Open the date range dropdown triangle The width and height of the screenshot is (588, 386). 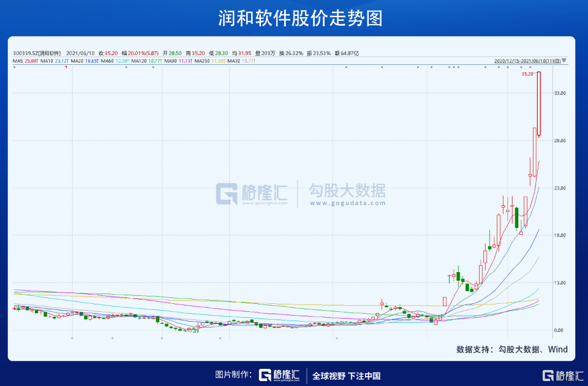[564, 61]
